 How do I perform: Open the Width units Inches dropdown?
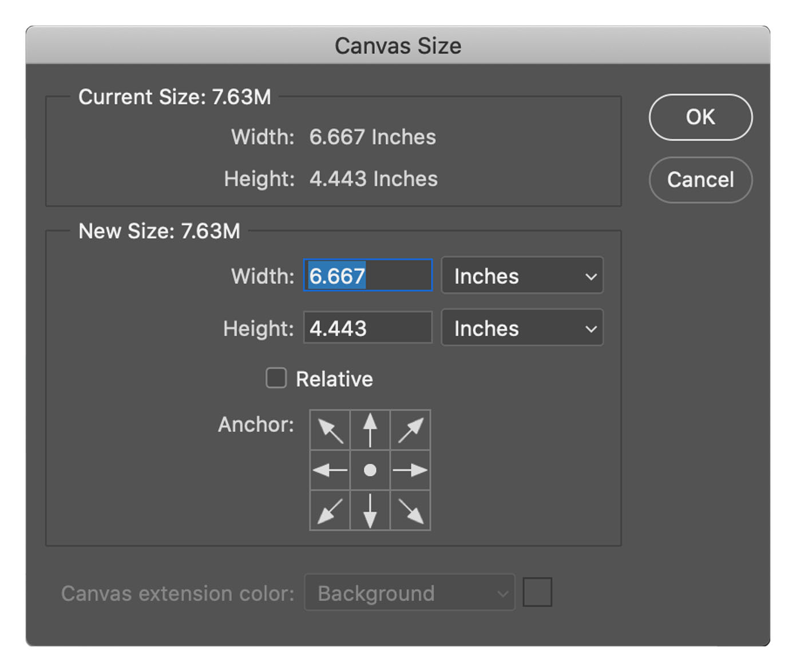tap(522, 276)
